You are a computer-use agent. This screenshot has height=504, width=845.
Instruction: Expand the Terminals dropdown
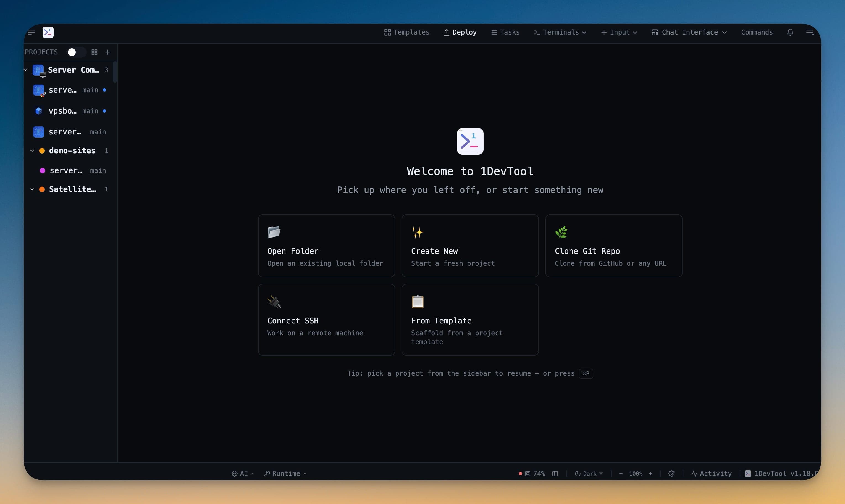[x=560, y=32]
